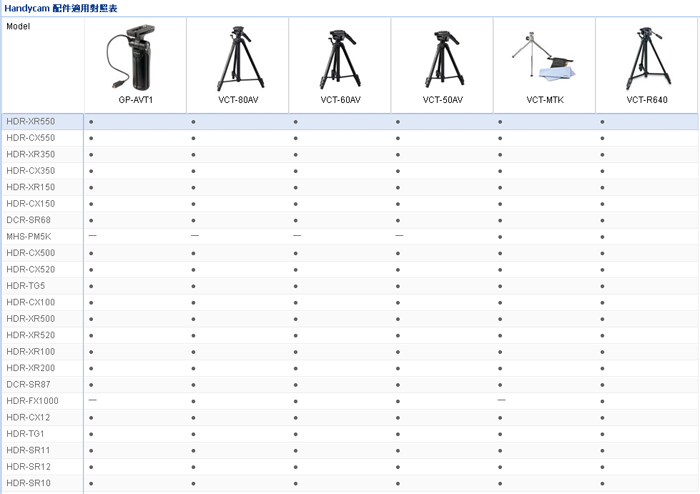Screen dimensions: 700x494
Task: Select the VCT-60AV column label
Action: (340, 100)
